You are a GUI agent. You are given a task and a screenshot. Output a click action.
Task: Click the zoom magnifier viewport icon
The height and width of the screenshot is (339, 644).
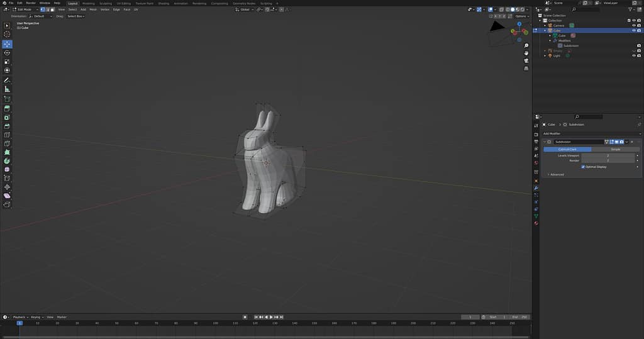(x=526, y=46)
